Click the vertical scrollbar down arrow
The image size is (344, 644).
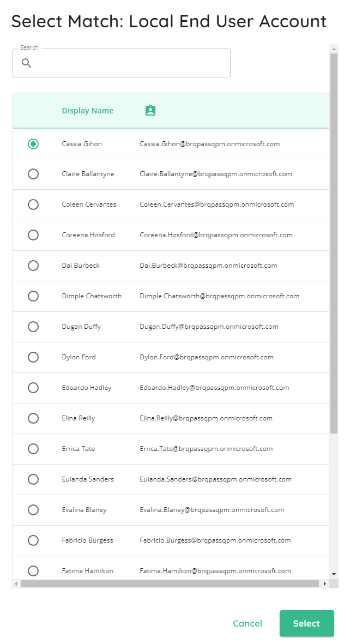[x=334, y=574]
